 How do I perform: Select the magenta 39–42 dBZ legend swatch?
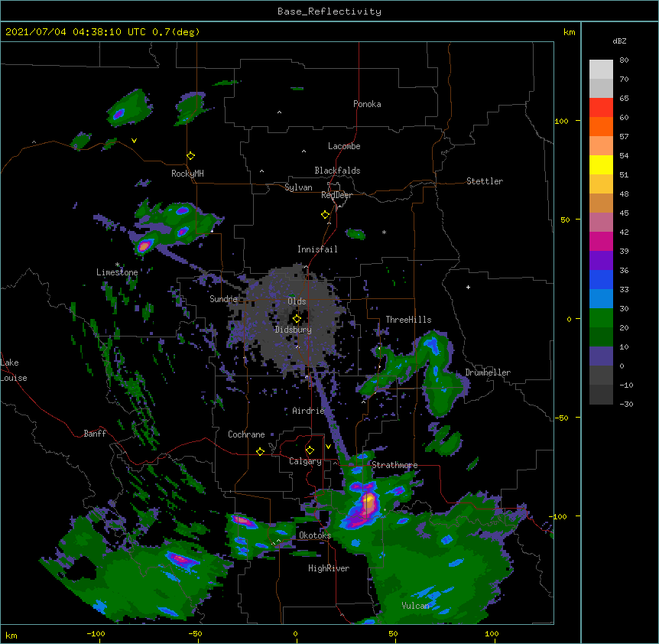click(601, 241)
